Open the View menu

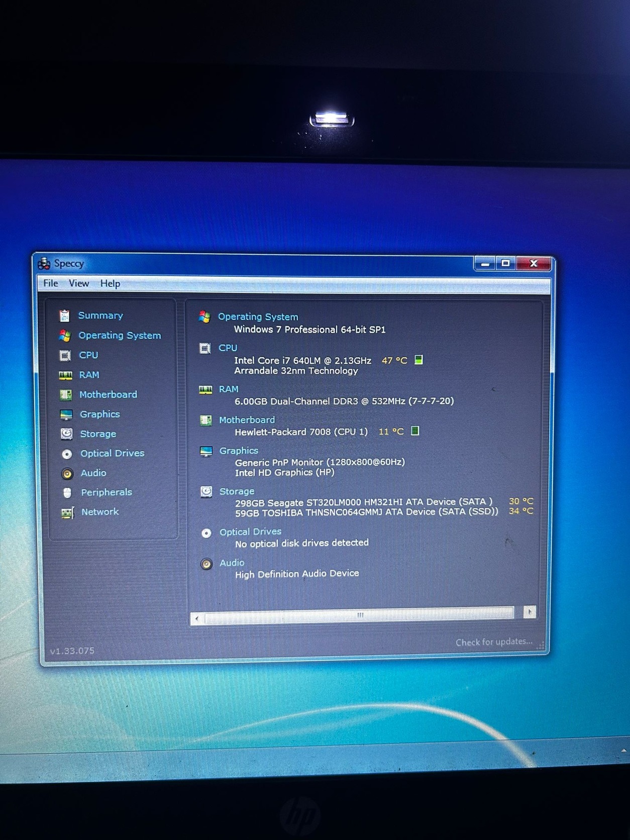[79, 283]
